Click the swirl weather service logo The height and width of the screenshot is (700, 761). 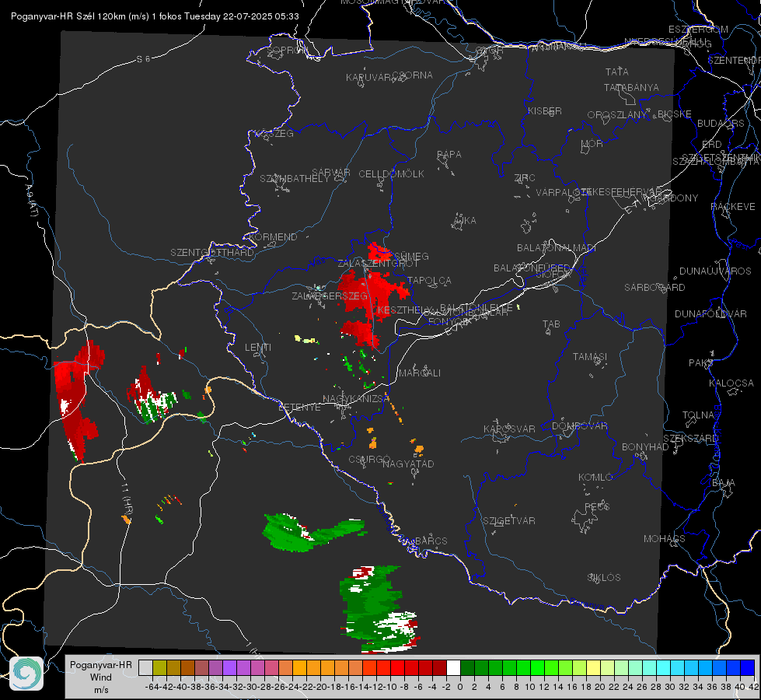26,674
